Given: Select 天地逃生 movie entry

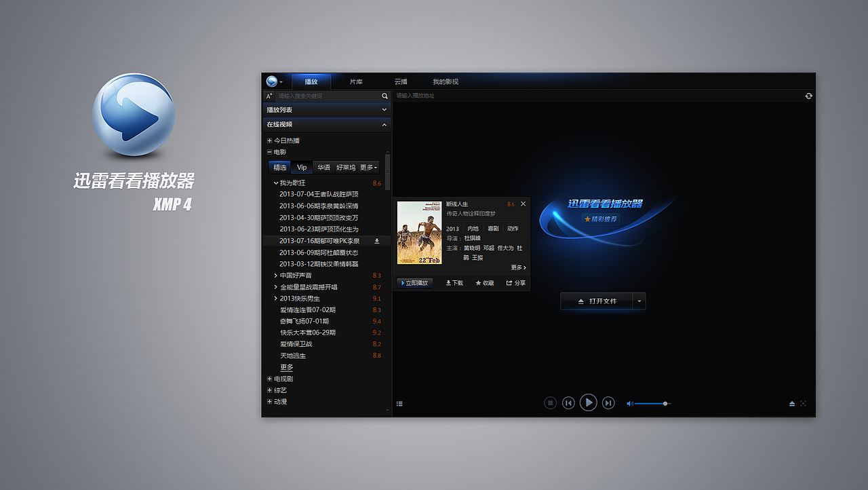Looking at the screenshot, I should coord(293,356).
